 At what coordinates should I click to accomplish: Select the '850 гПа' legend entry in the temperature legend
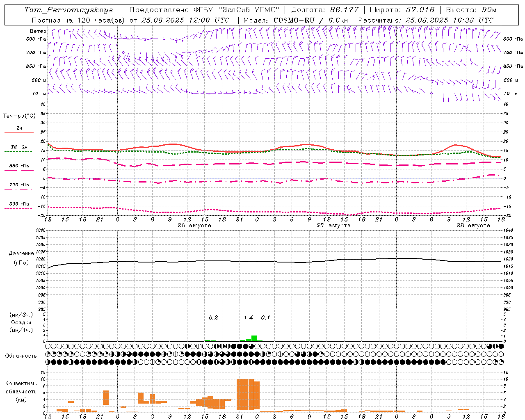click(x=19, y=166)
